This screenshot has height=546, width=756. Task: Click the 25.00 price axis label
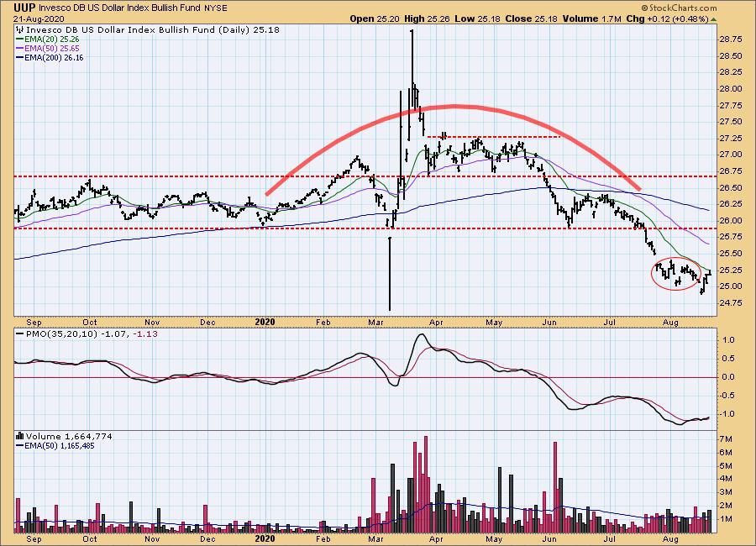(731, 286)
